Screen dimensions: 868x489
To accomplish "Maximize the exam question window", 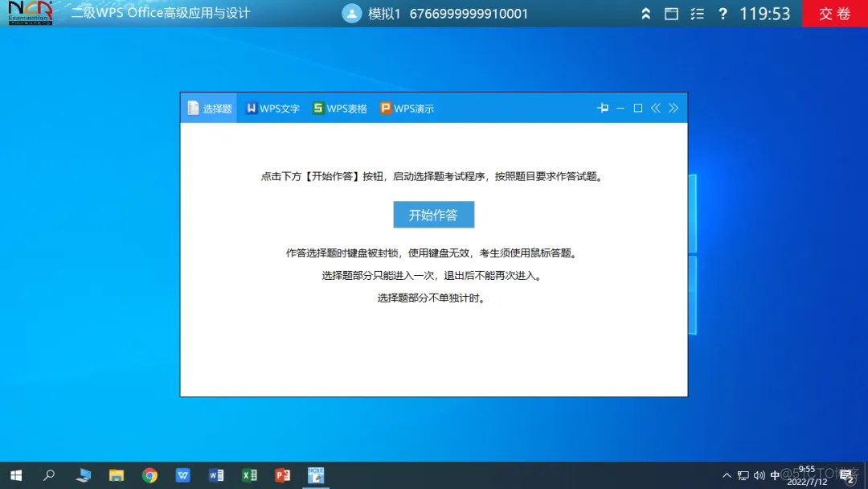I will coord(637,108).
